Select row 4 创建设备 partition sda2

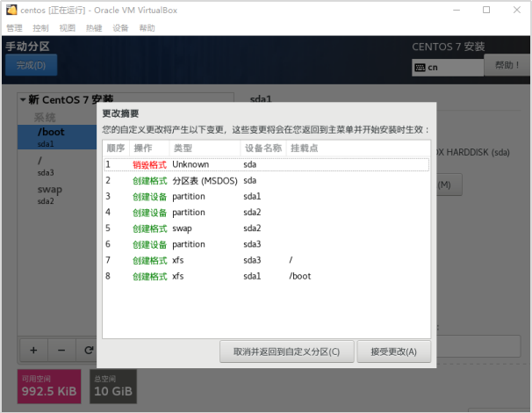tap(266, 213)
